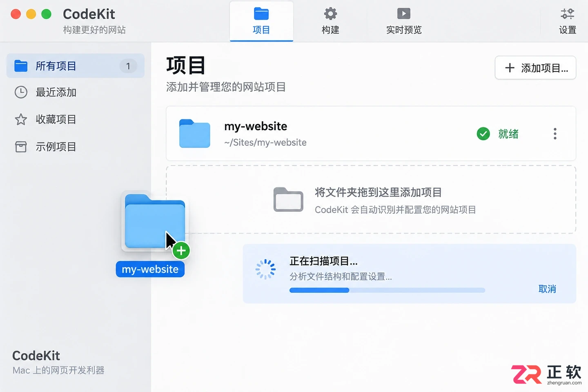Click the 添加项目... button
Image resolution: width=588 pixels, height=392 pixels.
[535, 68]
